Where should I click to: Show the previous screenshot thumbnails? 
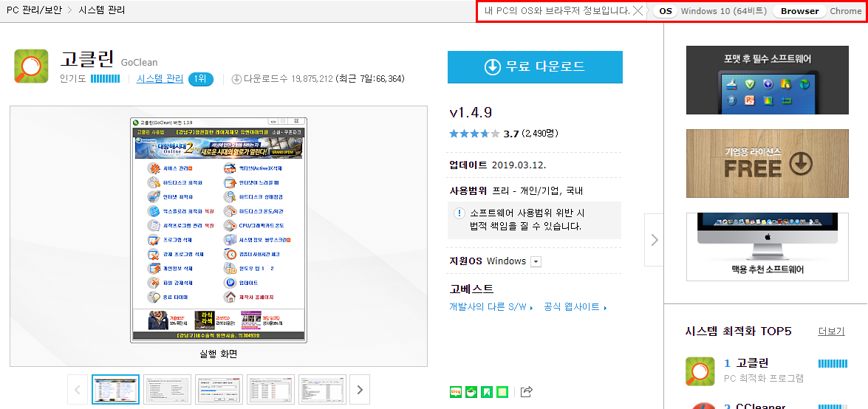(77, 390)
